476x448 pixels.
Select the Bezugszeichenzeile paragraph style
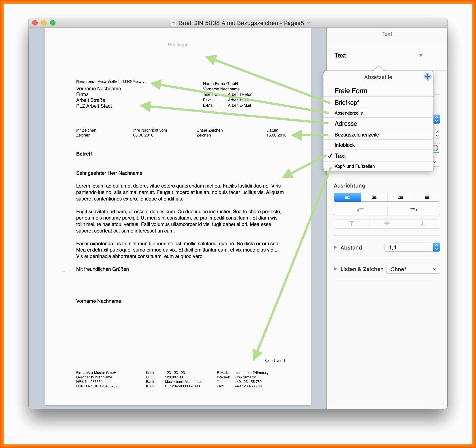coord(378,135)
